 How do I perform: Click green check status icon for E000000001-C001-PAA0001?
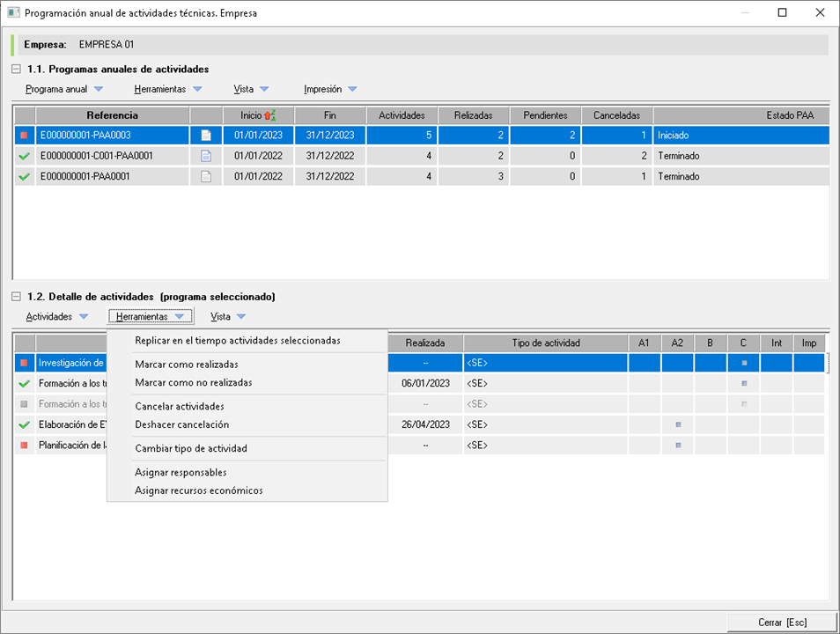(24, 156)
